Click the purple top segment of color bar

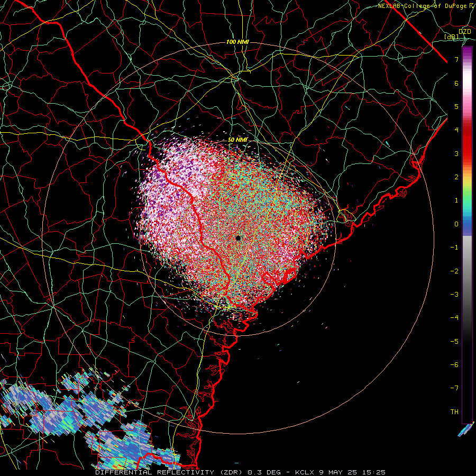pos(467,54)
